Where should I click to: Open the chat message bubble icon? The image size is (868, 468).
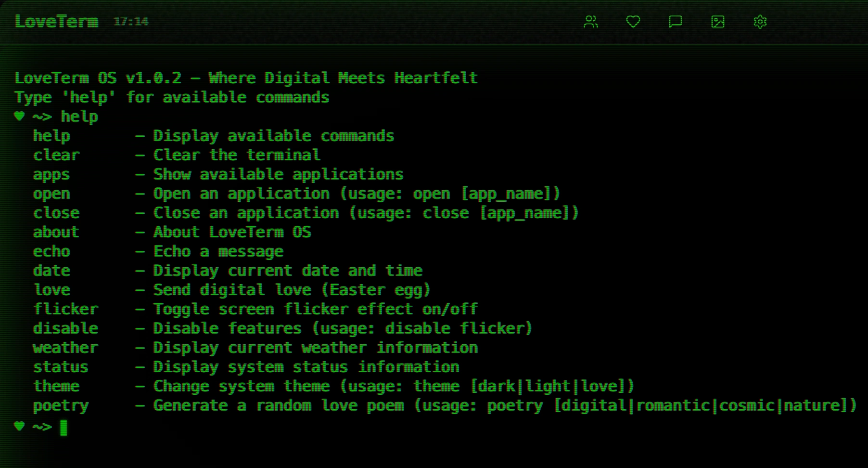point(675,22)
